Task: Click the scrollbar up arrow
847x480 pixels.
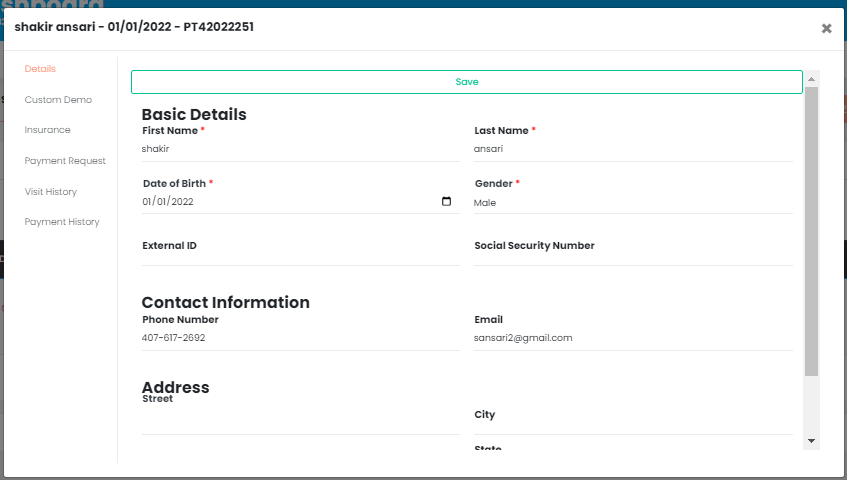Action: [x=811, y=79]
